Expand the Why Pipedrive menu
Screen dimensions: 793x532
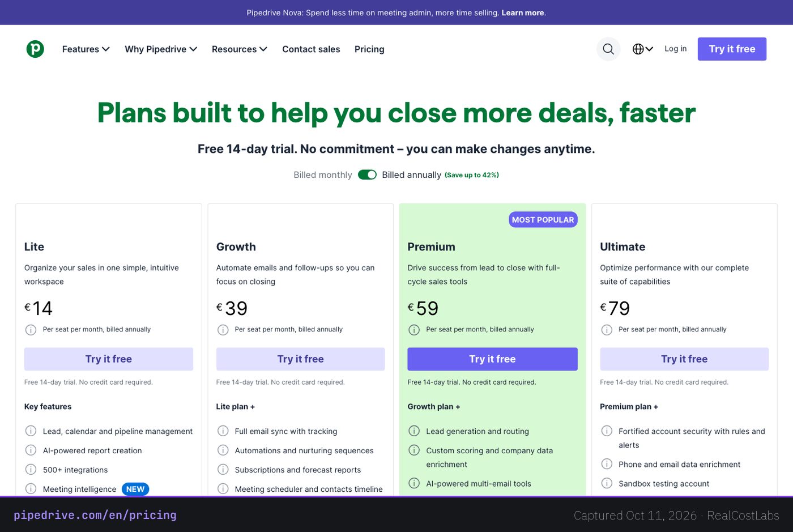161,49
